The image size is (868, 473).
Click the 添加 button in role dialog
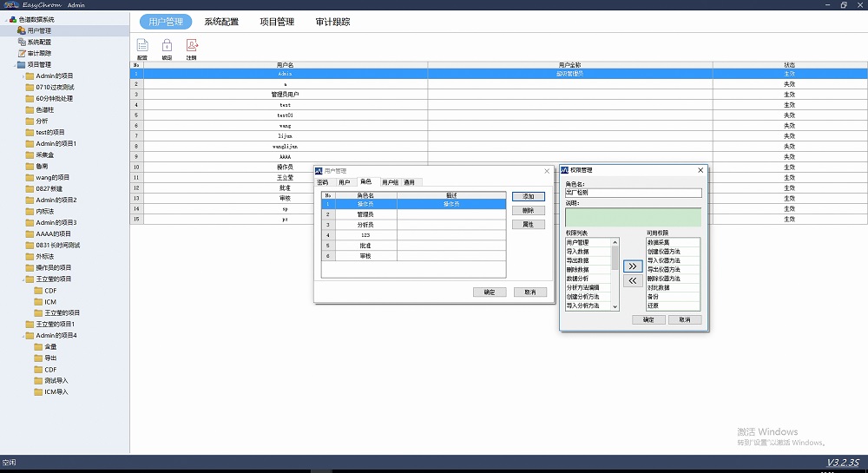coord(528,196)
